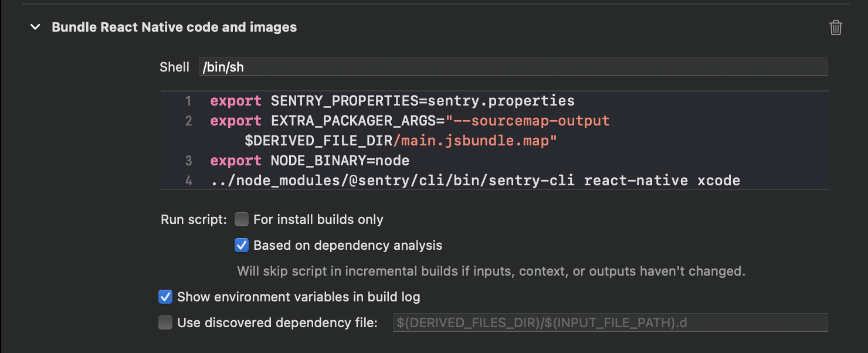Click the Run script label
This screenshot has width=868, height=353.
pyautogui.click(x=194, y=220)
